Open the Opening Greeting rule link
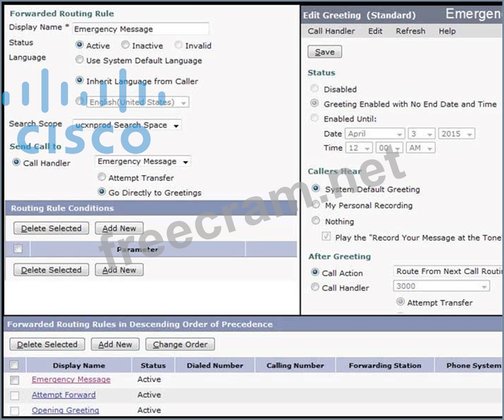504x420 pixels. (x=65, y=410)
